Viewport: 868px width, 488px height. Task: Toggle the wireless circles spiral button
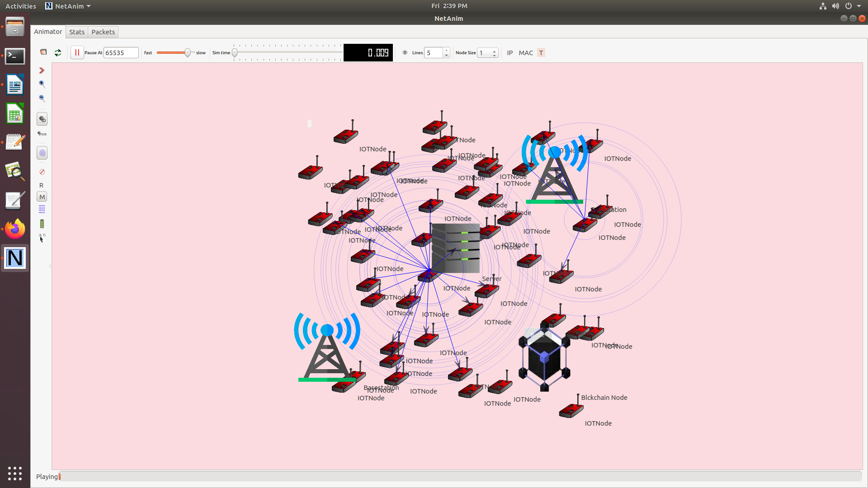[x=42, y=153]
